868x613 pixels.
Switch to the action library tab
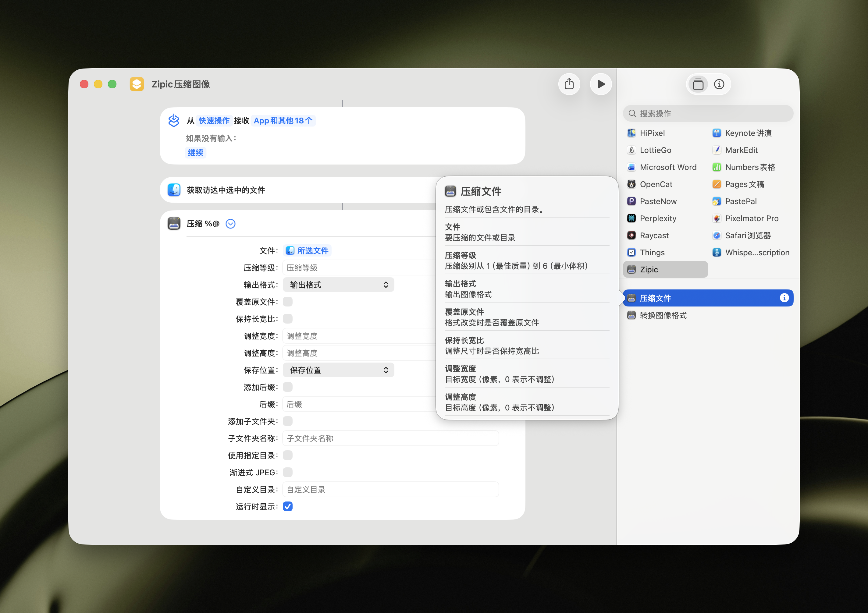point(698,84)
